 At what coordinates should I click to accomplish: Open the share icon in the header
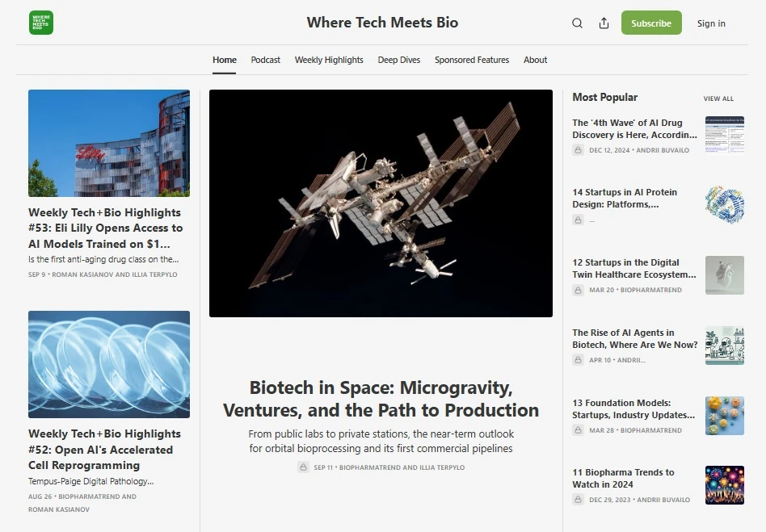point(604,23)
